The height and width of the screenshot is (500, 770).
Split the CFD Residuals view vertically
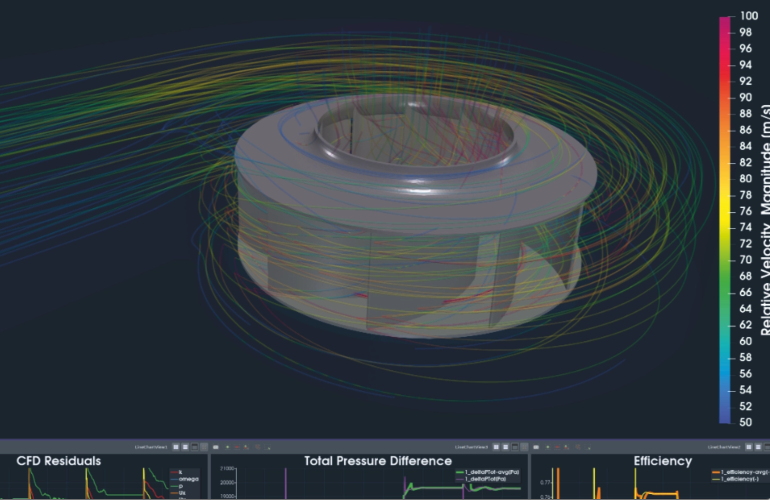pos(186,446)
